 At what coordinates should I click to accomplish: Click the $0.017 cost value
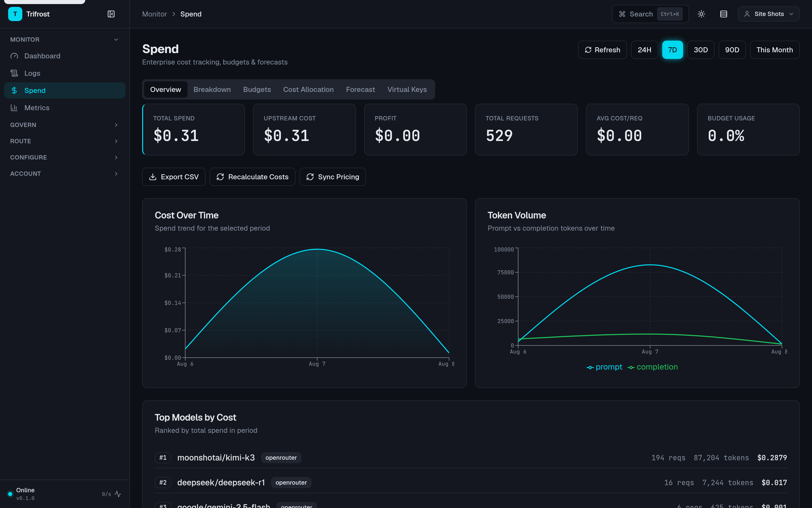click(774, 482)
